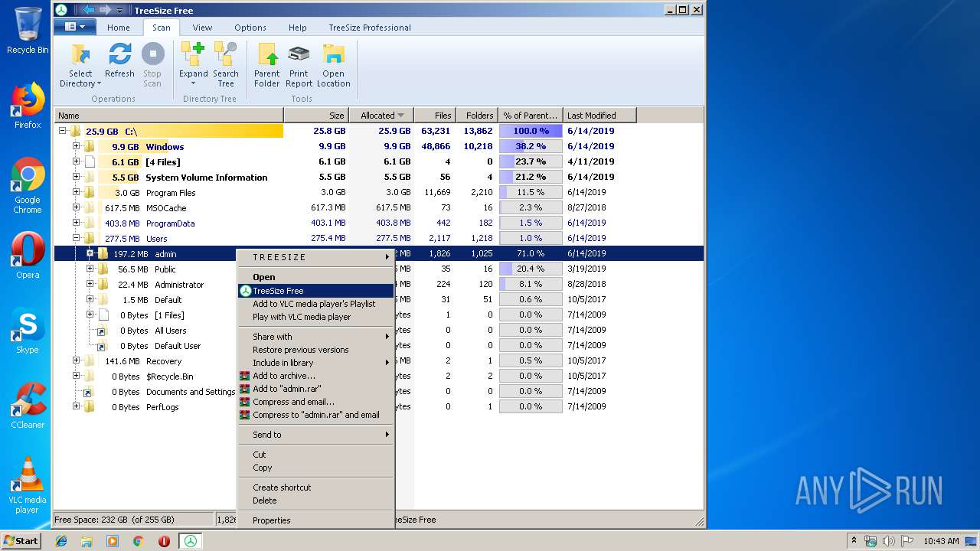
Task: Click the Refresh scan icon
Action: pos(119,54)
